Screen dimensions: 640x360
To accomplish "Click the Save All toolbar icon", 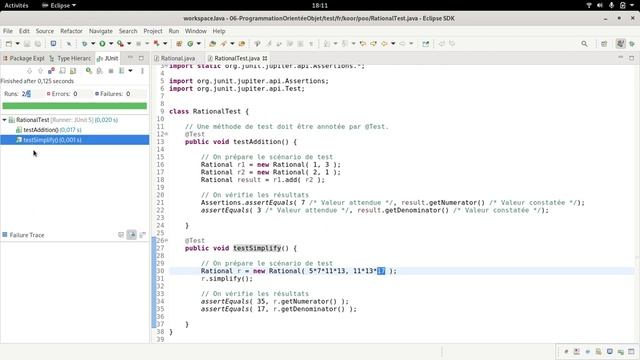I will click(38, 44).
